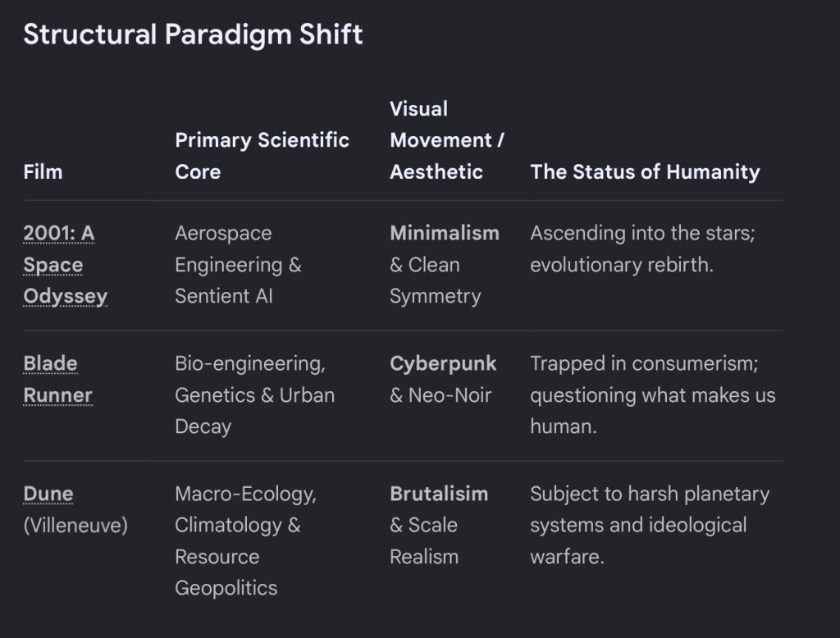Click The Status of Humanity column header

645,172
